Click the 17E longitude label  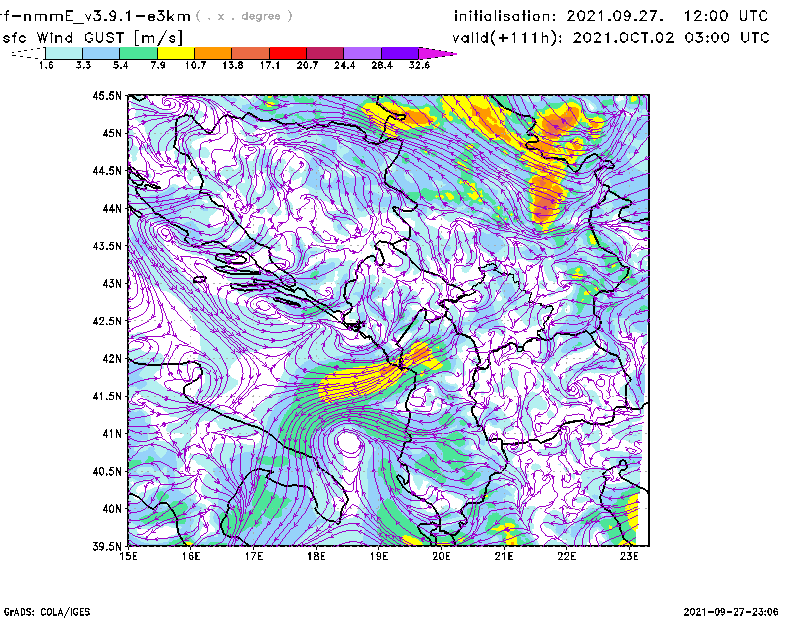[x=254, y=556]
